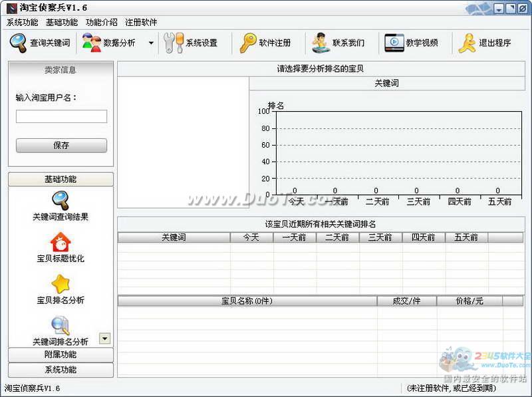Open 系统设置 tools icon
532x397 pixels.
[174, 43]
